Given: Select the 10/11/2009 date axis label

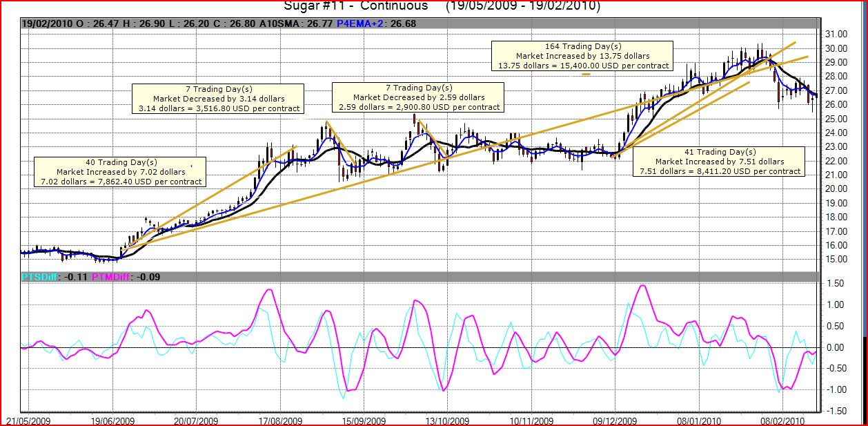Looking at the screenshot, I should point(531,420).
